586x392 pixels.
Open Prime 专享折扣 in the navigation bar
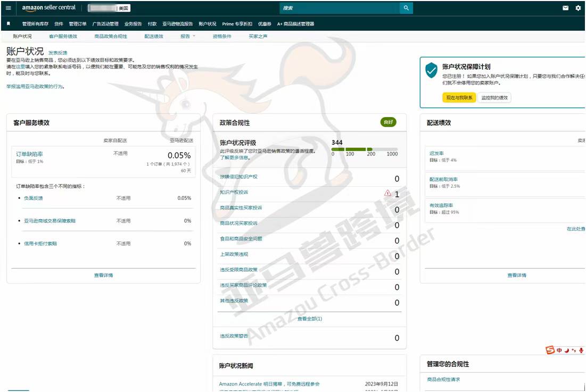pos(237,24)
